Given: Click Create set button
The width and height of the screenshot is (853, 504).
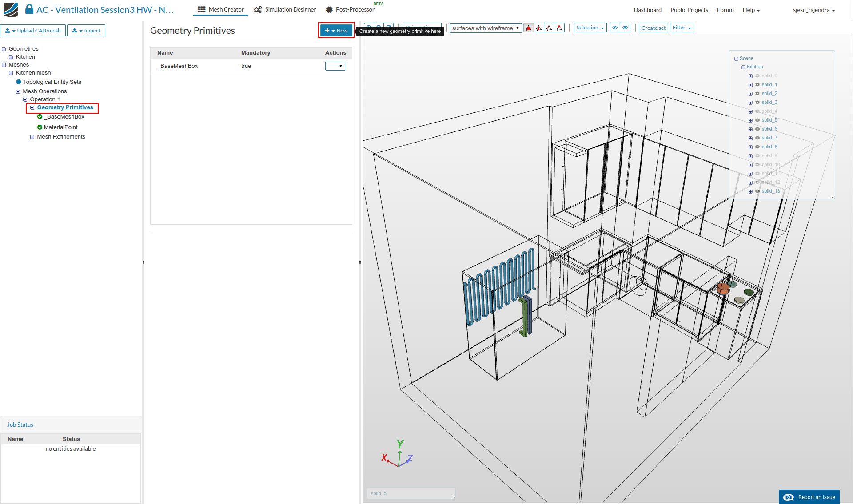Looking at the screenshot, I should pos(653,28).
